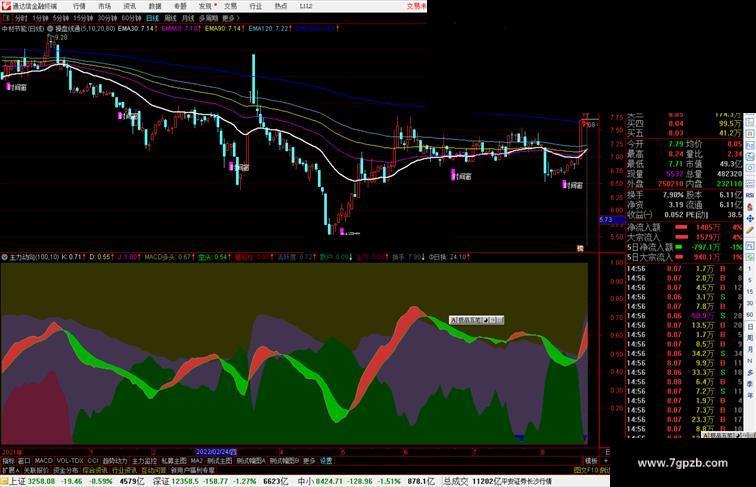This screenshot has height=487, width=756.
Task: Click the 月 sidebar period shortcut
Action: 750,350
